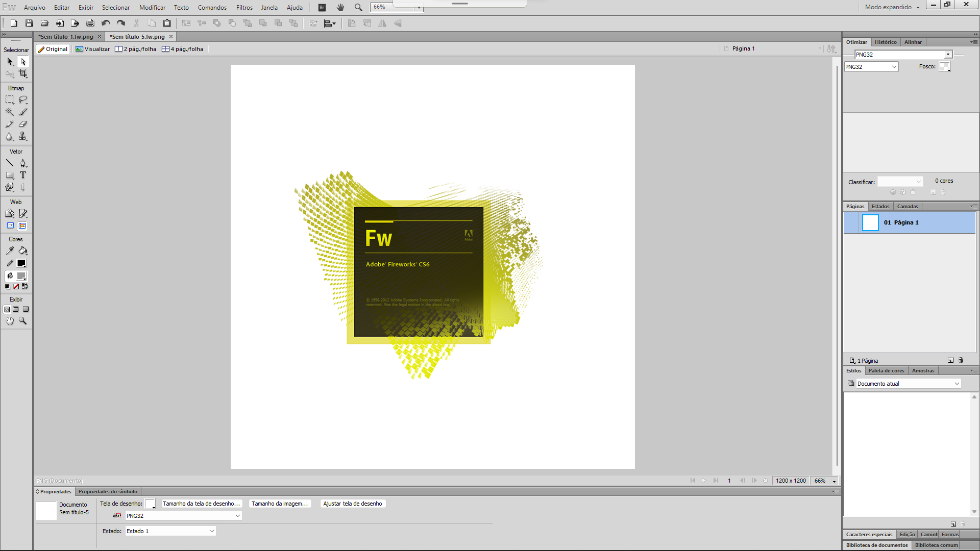This screenshot has width=980, height=551.
Task: Set default stroke and fill colors
Action: 7,287
